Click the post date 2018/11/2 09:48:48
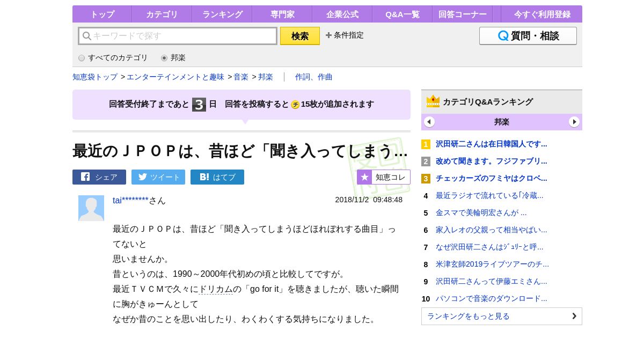The width and height of the screenshot is (644, 338). pyautogui.click(x=369, y=200)
